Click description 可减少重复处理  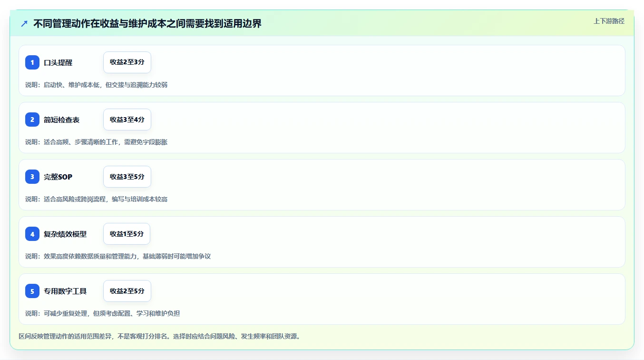click(x=102, y=313)
